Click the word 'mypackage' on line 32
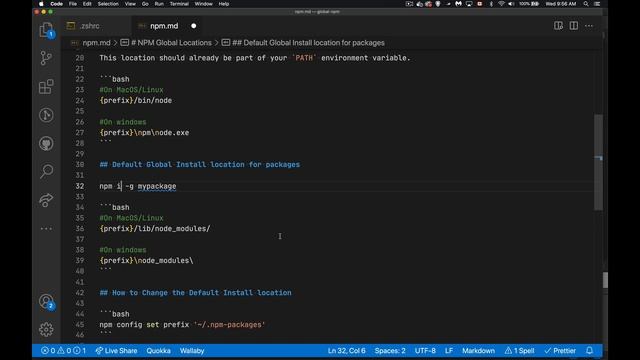This screenshot has width=640, height=360. [x=157, y=186]
